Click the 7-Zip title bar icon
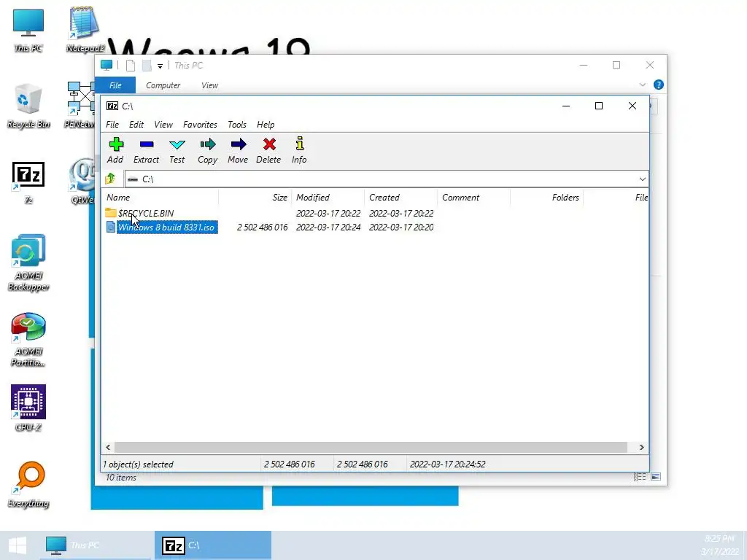The width and height of the screenshot is (747, 560). pos(112,106)
